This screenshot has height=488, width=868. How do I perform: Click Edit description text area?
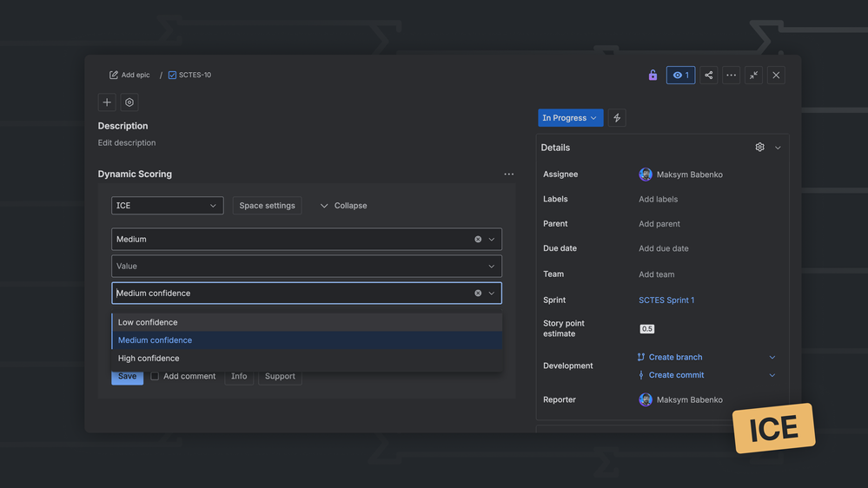[x=127, y=143]
